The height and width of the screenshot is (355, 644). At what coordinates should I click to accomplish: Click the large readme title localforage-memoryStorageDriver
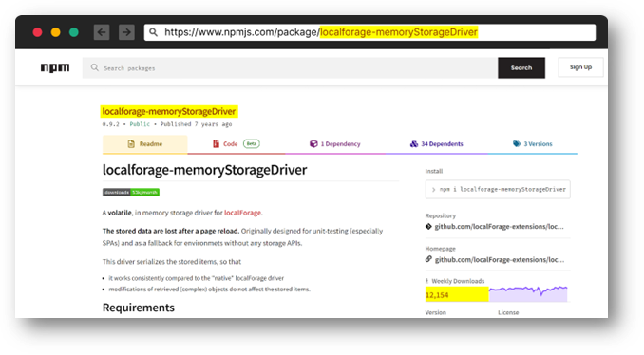[x=204, y=170]
